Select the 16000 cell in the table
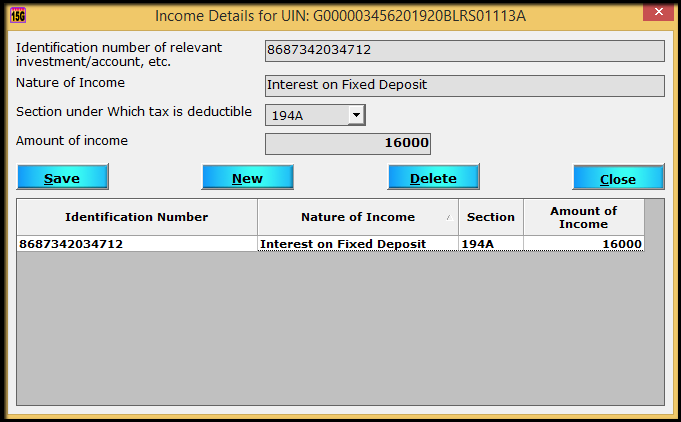The height and width of the screenshot is (422, 681). (x=584, y=244)
